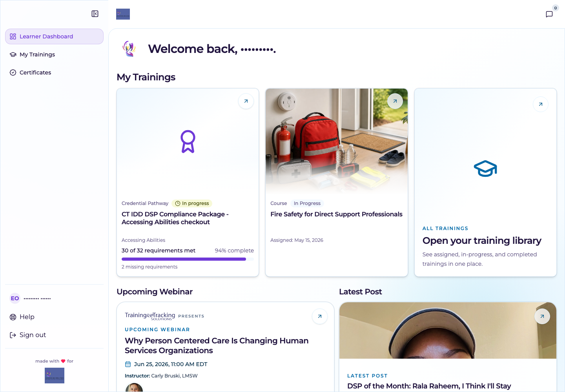Open the webinar Why Person Centered Care title
Screen dimensions: 565x392
coord(217,345)
